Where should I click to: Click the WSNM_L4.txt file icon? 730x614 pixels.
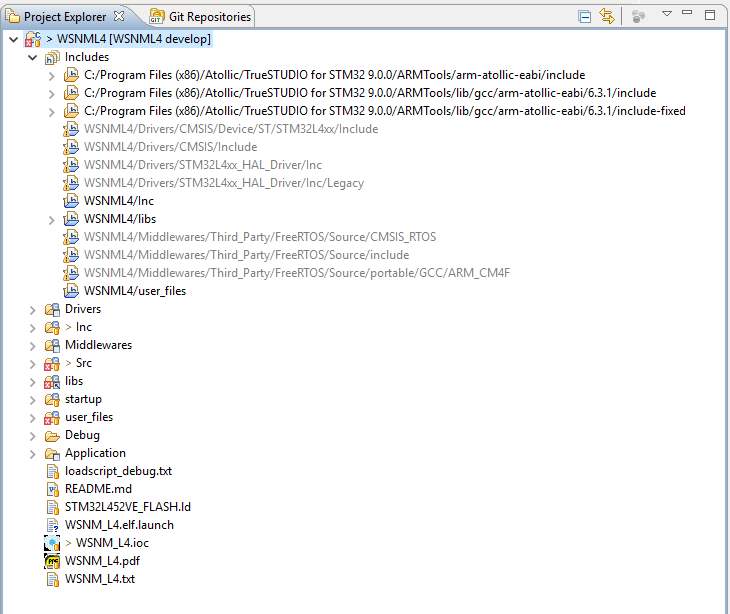point(53,580)
